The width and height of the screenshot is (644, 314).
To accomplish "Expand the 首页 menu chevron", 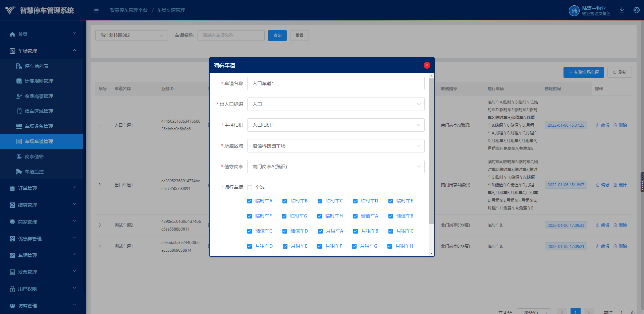I will pyautogui.click(x=74, y=33).
